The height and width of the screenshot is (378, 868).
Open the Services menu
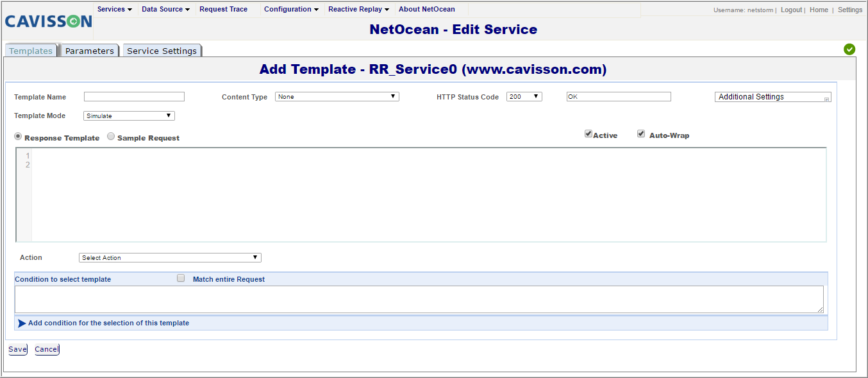pyautogui.click(x=115, y=10)
